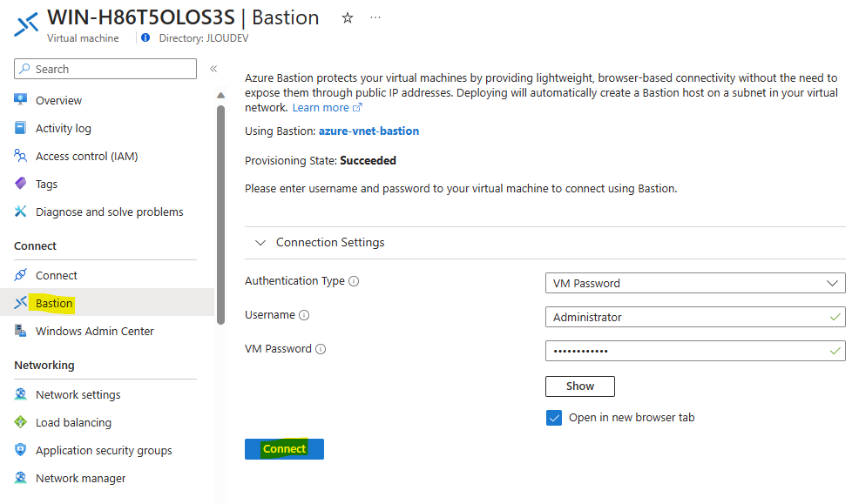Click the sidebar vertical scrollbar
The height and width of the screenshot is (504, 852).
click(220, 214)
